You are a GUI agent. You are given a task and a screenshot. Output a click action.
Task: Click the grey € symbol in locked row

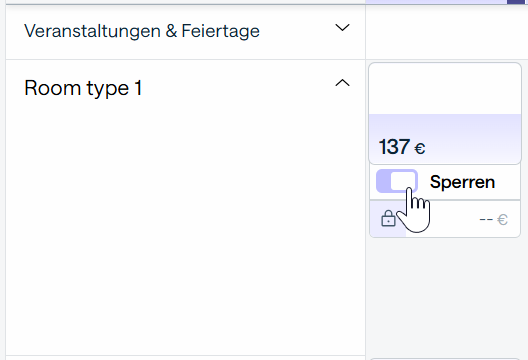pos(502,220)
